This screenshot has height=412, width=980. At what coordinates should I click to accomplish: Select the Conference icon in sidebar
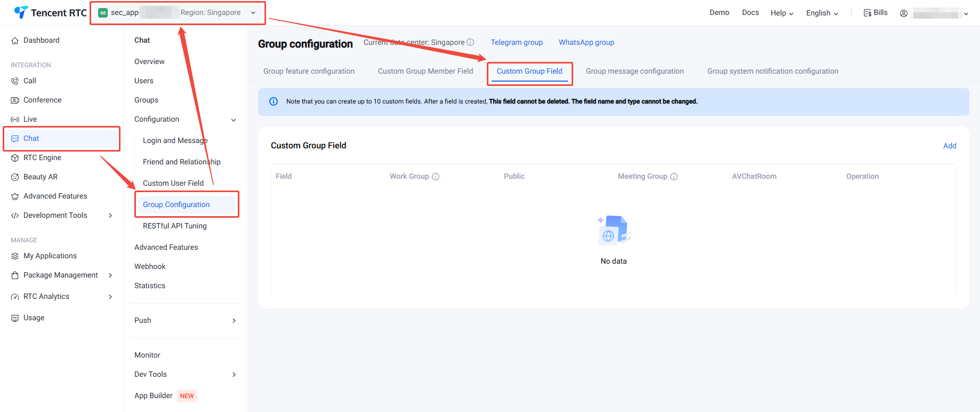(x=15, y=100)
